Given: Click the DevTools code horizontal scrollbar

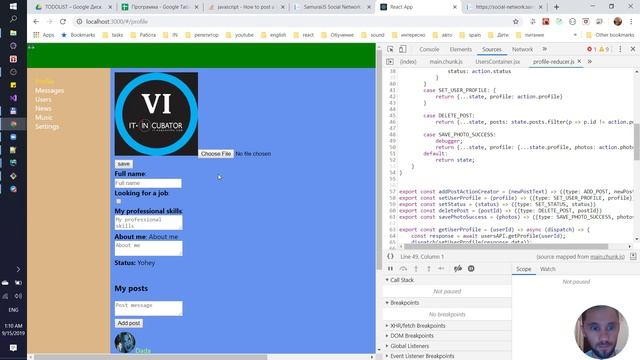Looking at the screenshot, I should 506,247.
